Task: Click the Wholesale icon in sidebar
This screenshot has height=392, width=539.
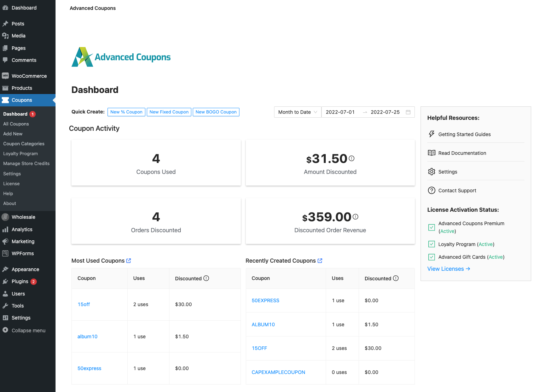Action: tap(5, 217)
